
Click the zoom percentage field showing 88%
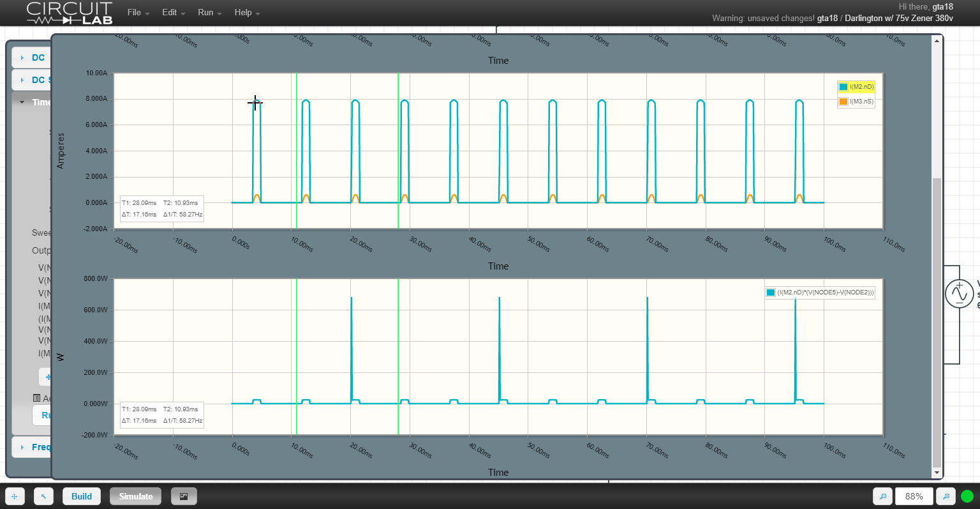click(914, 496)
